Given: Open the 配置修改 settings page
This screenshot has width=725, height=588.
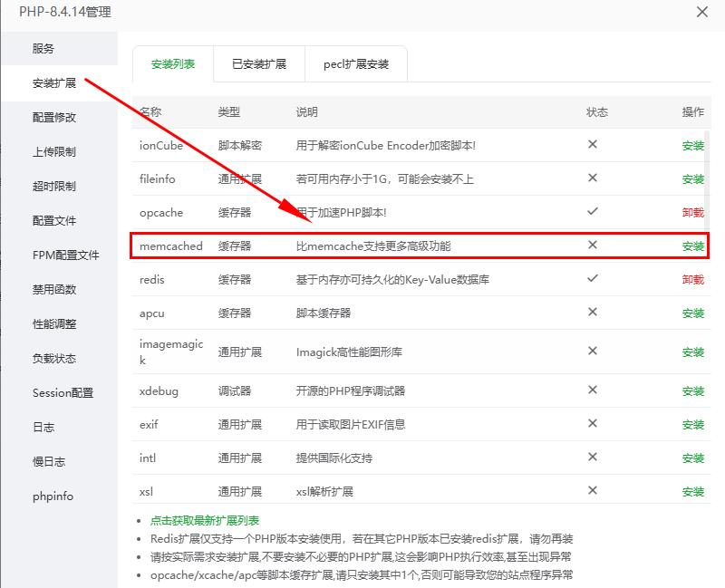Looking at the screenshot, I should (x=57, y=118).
